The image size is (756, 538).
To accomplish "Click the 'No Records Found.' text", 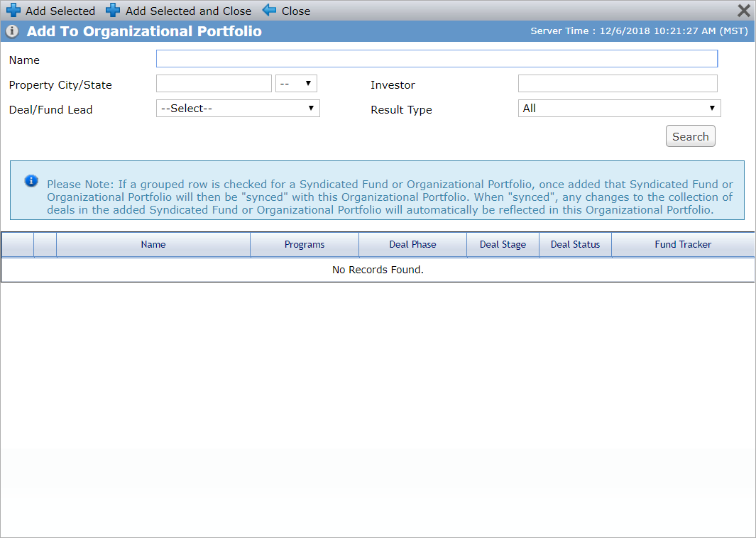I will coord(378,270).
